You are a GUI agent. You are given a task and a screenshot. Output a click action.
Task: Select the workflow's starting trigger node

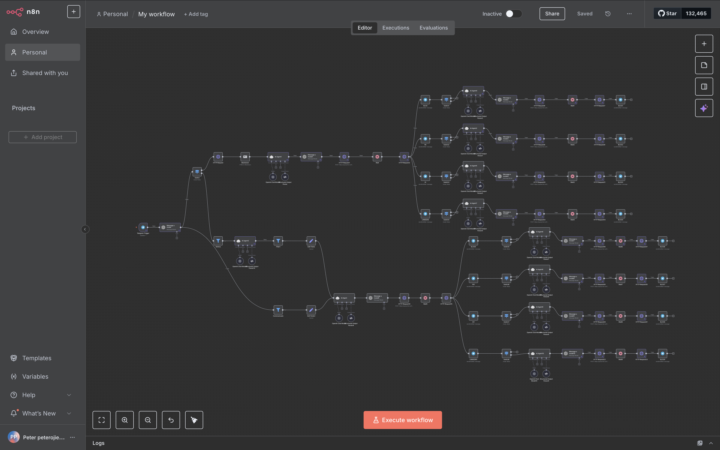pos(143,227)
